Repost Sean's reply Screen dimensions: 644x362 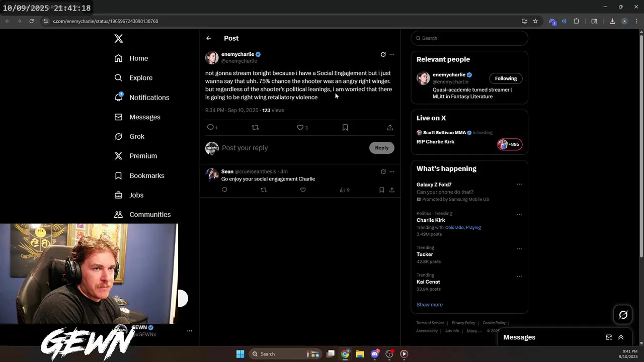click(264, 190)
